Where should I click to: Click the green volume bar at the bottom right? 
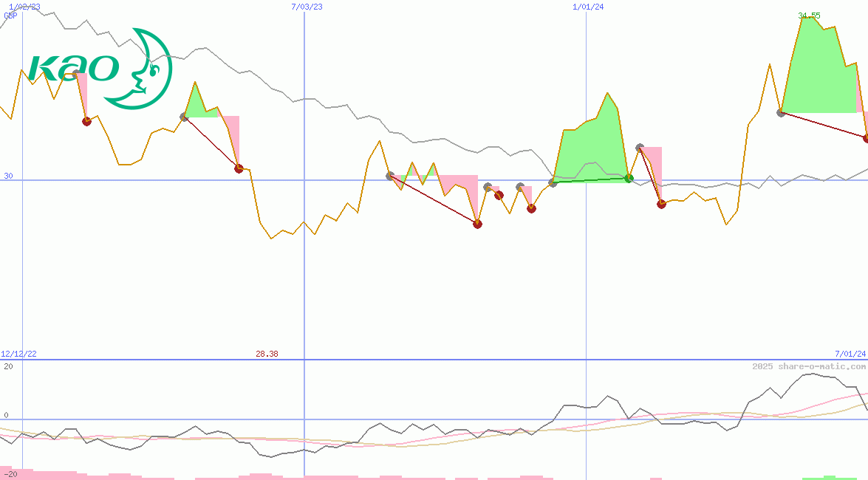point(829,478)
